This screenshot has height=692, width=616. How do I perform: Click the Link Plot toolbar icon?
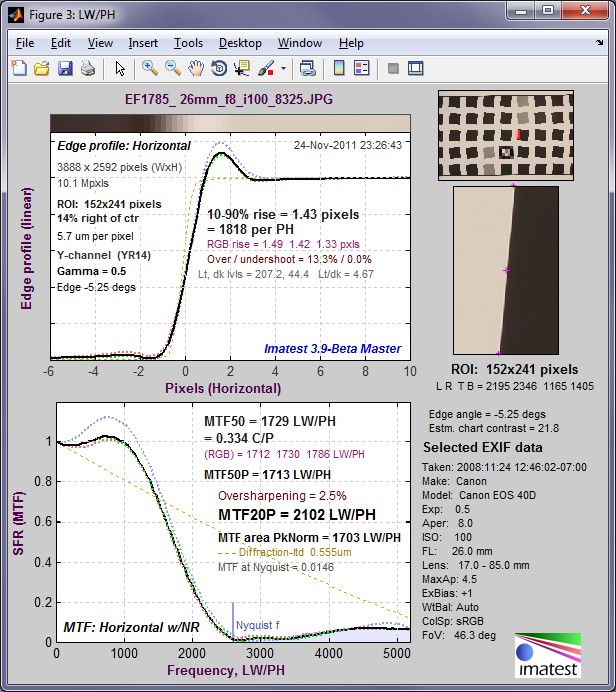(307, 68)
